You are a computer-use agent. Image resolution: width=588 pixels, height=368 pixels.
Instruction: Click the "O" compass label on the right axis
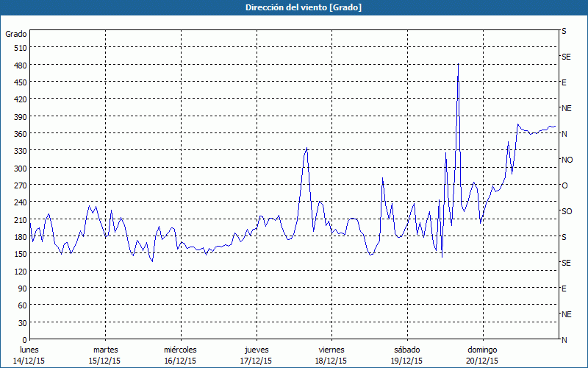(564, 185)
